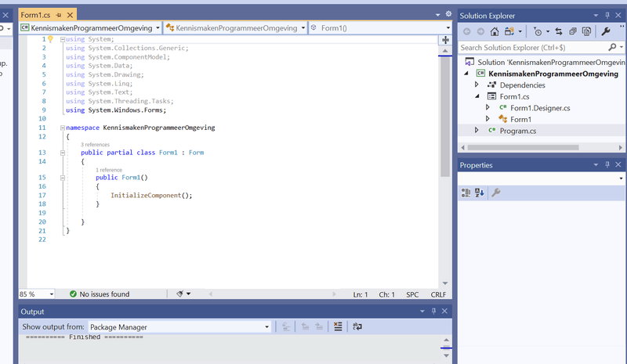This screenshot has width=627, height=364.
Task: Open Output window options dropdown arrow
Action: [422, 311]
